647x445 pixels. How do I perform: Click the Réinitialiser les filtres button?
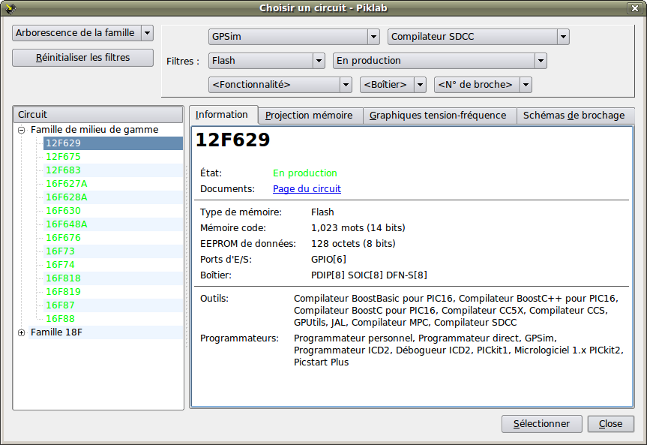point(83,57)
